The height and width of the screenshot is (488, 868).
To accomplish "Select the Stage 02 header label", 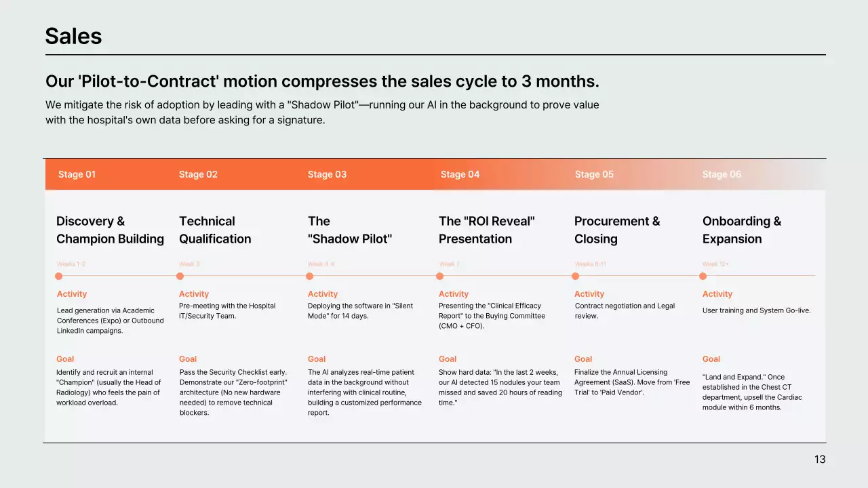I will tap(198, 174).
